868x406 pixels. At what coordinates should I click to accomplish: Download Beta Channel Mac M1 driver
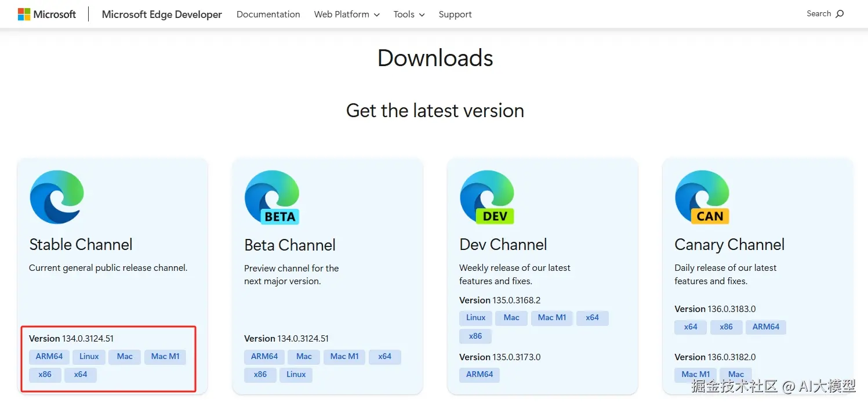click(x=344, y=357)
